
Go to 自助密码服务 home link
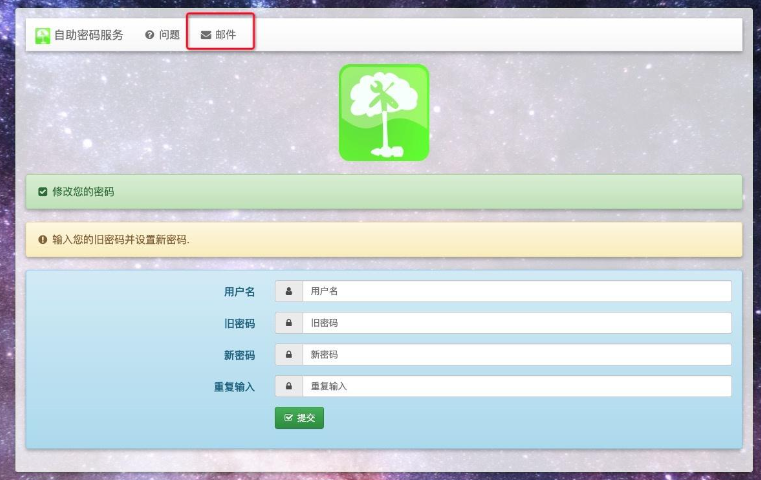pos(80,35)
